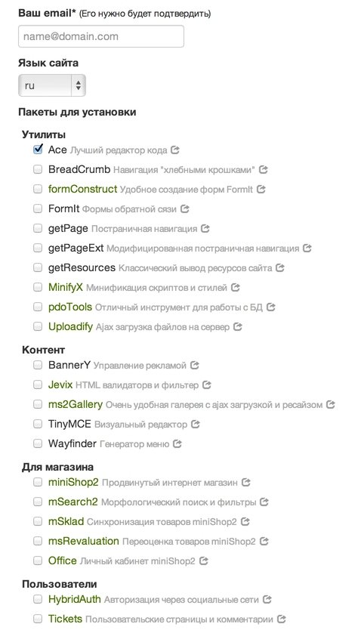
Task: Check the mSearch2 package checkbox
Action: click(37, 502)
